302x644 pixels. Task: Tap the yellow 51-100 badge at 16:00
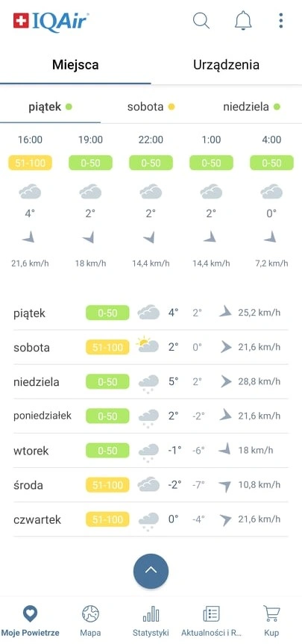[x=31, y=163]
